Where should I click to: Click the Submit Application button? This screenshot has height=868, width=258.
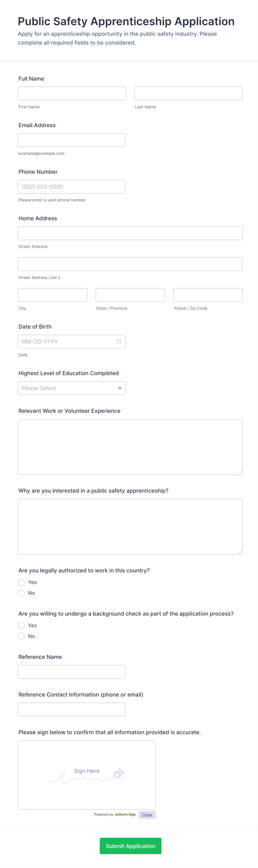point(130,846)
